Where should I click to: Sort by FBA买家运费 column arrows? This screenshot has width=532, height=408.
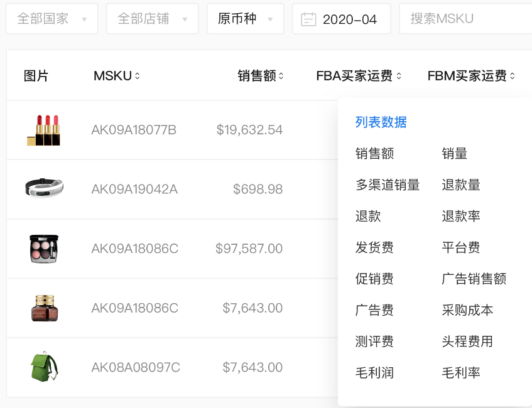point(398,76)
